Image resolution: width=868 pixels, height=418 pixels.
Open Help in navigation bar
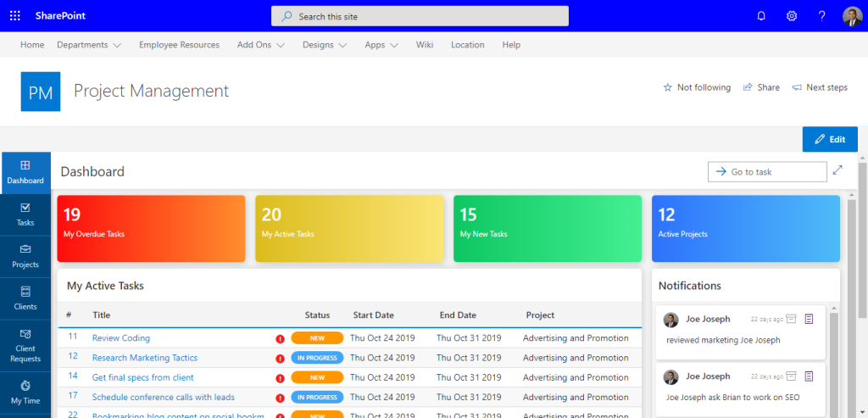pos(511,45)
